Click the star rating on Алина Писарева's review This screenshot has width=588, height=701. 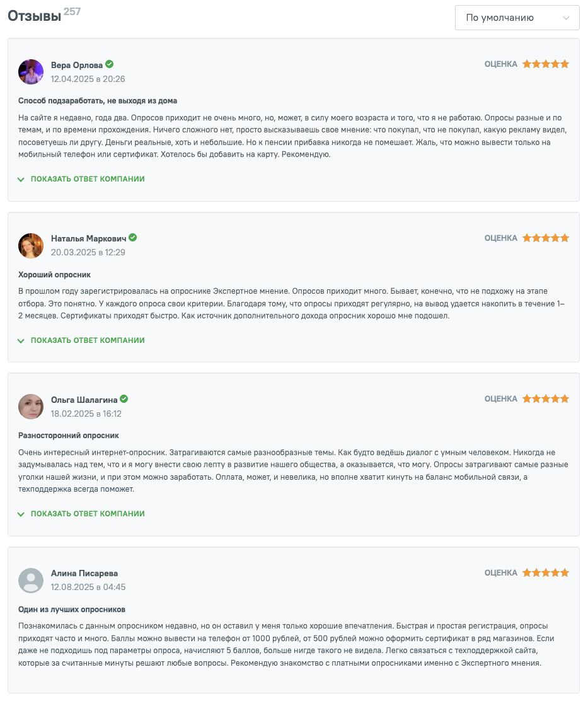[545, 573]
